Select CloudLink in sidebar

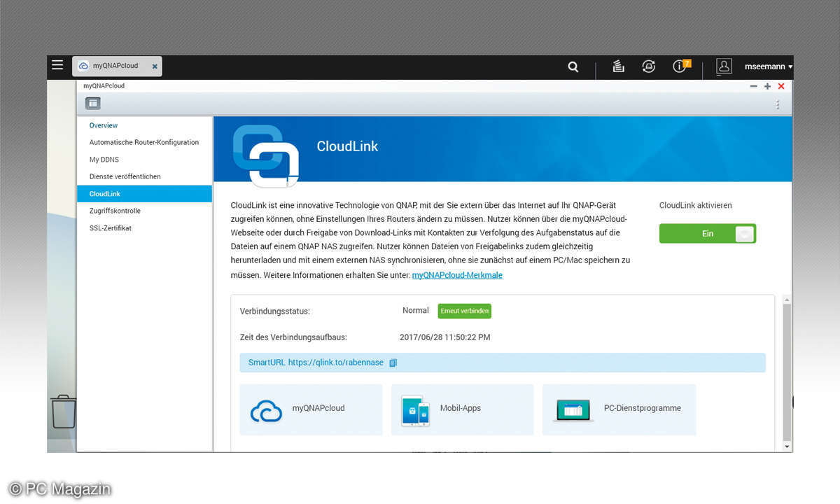[x=144, y=194]
